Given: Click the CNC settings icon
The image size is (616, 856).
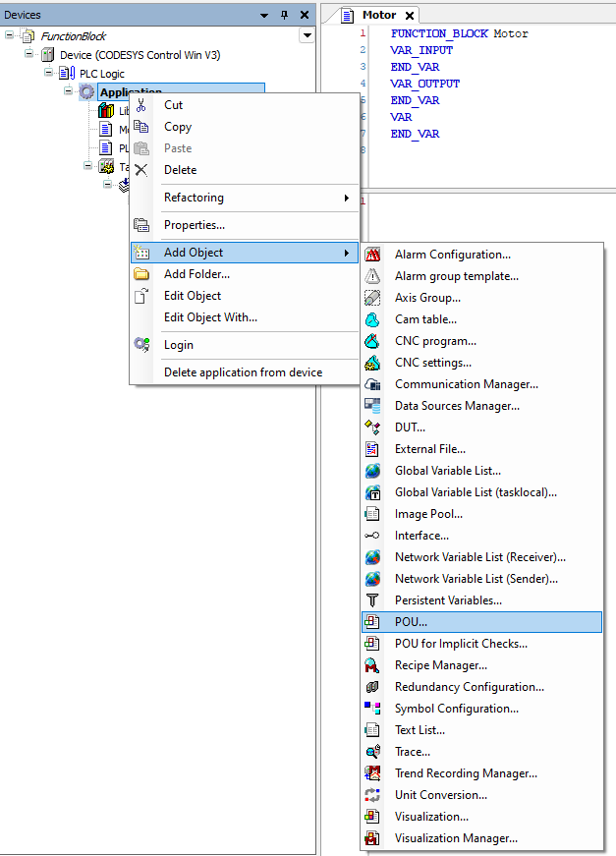Looking at the screenshot, I should tap(372, 363).
